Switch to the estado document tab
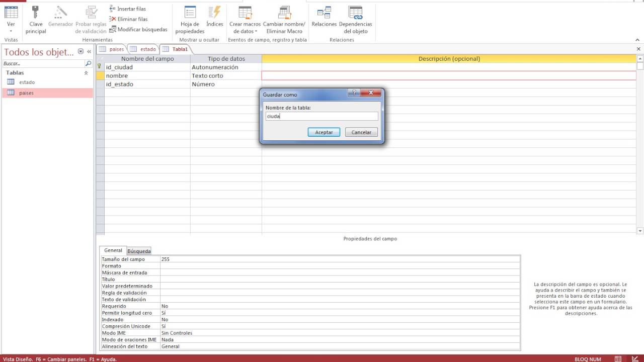Screen dimensions: 644x362 tap(143, 49)
